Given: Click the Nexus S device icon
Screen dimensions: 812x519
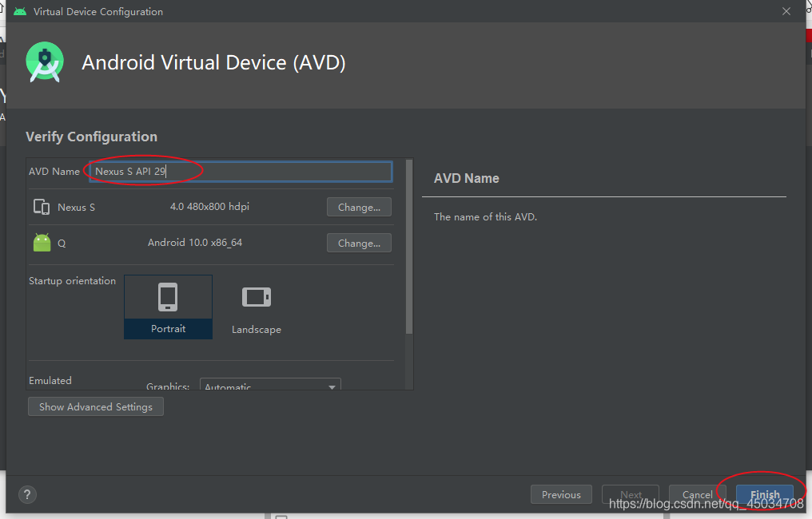Looking at the screenshot, I should pyautogui.click(x=42, y=207).
